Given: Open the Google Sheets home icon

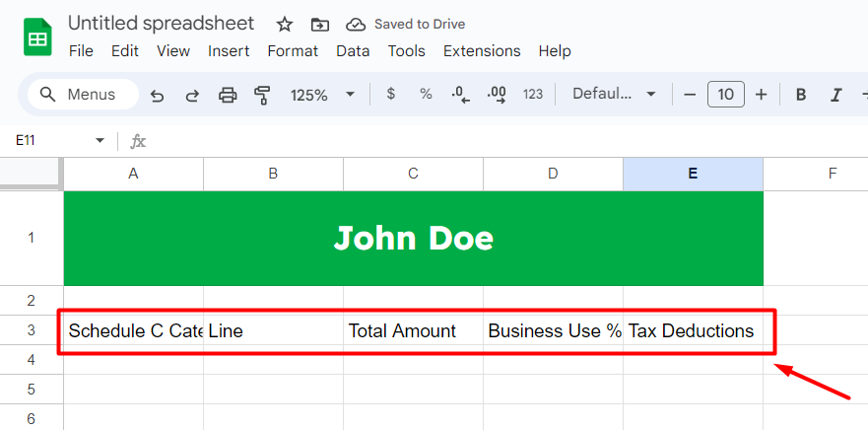Looking at the screenshot, I should point(37,37).
